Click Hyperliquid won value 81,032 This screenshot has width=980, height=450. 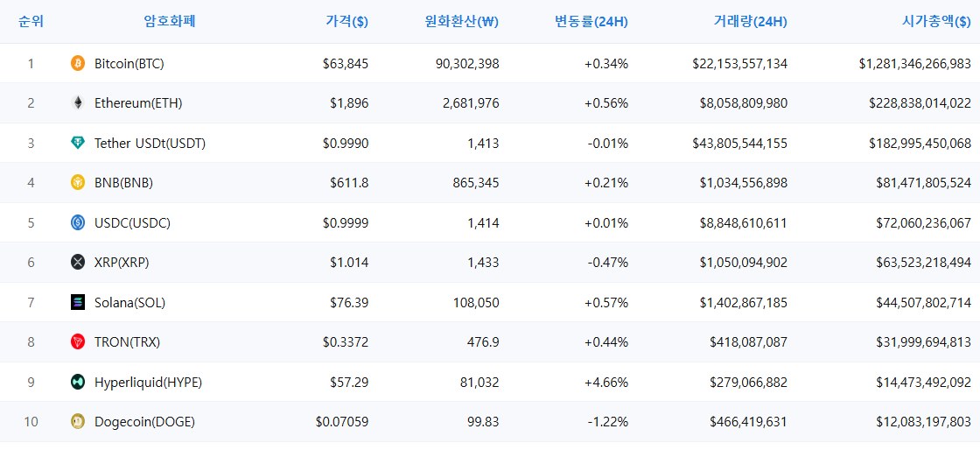tap(481, 382)
